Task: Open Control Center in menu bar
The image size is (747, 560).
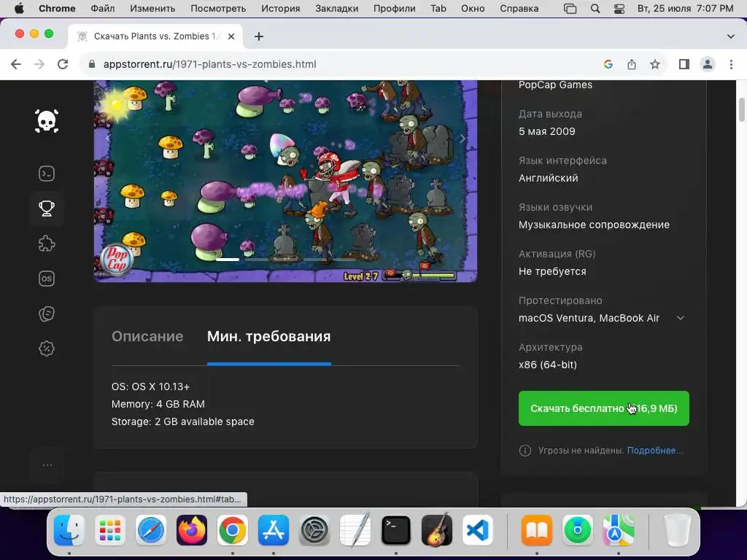Action: 619,9
